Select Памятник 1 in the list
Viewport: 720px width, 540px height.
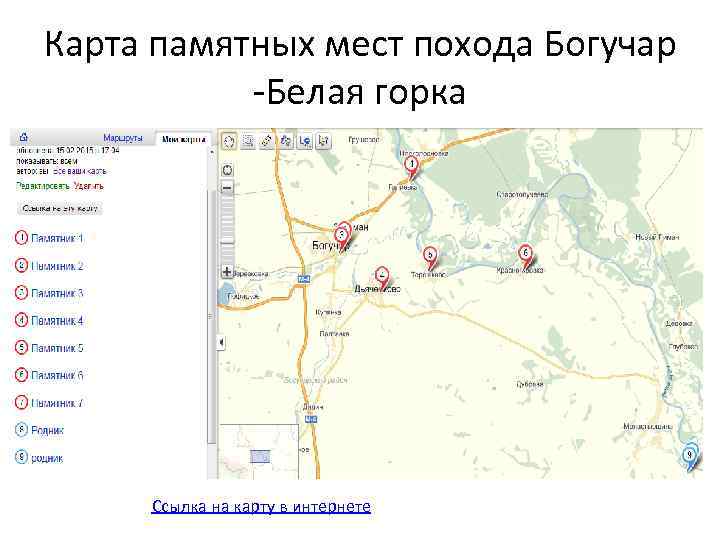pos(57,238)
